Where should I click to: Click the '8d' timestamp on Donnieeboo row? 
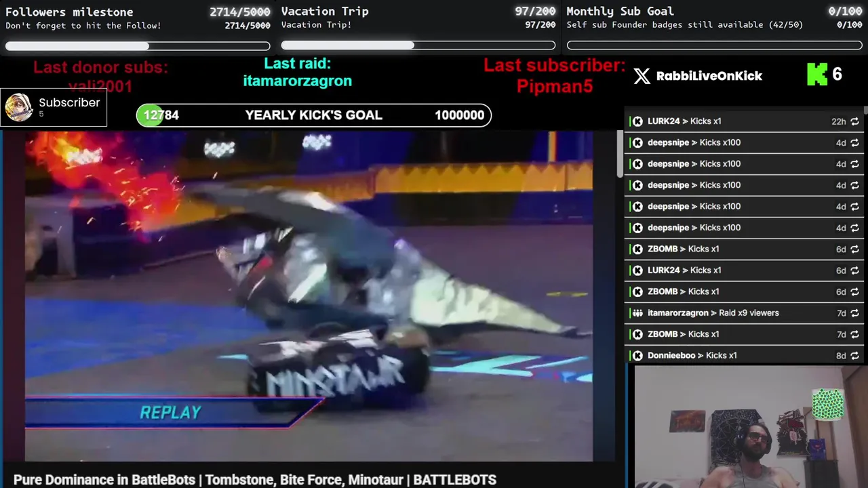(x=841, y=356)
